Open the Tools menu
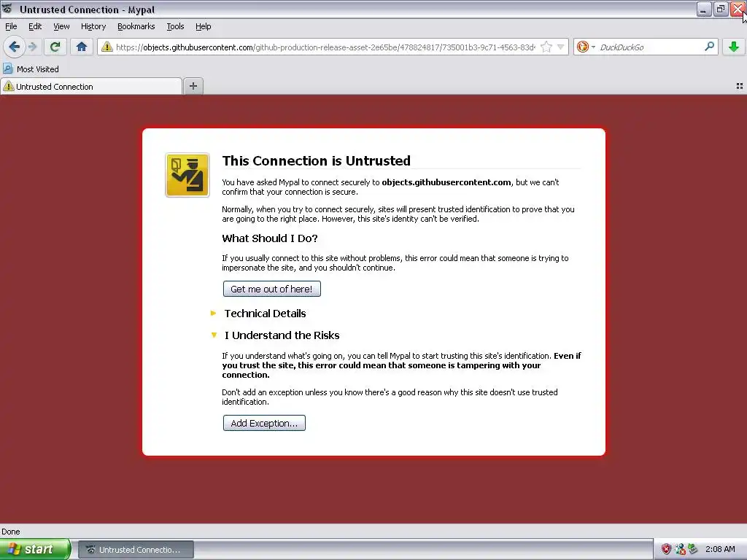 175,26
